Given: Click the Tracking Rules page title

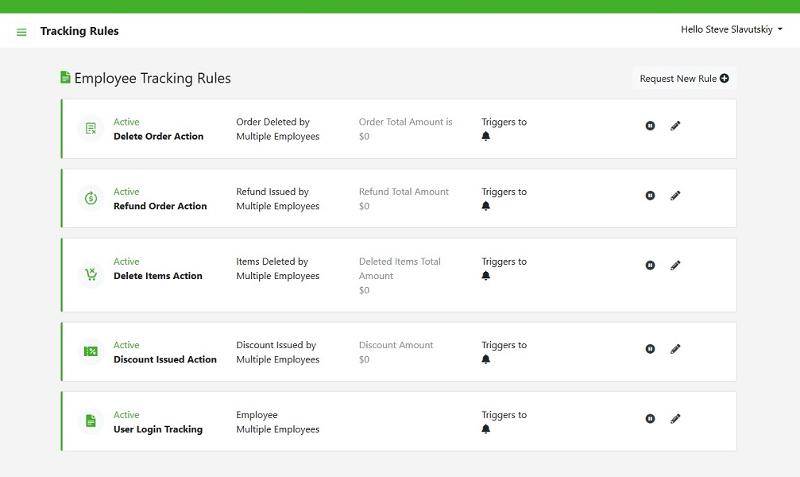Looking at the screenshot, I should coord(80,31).
